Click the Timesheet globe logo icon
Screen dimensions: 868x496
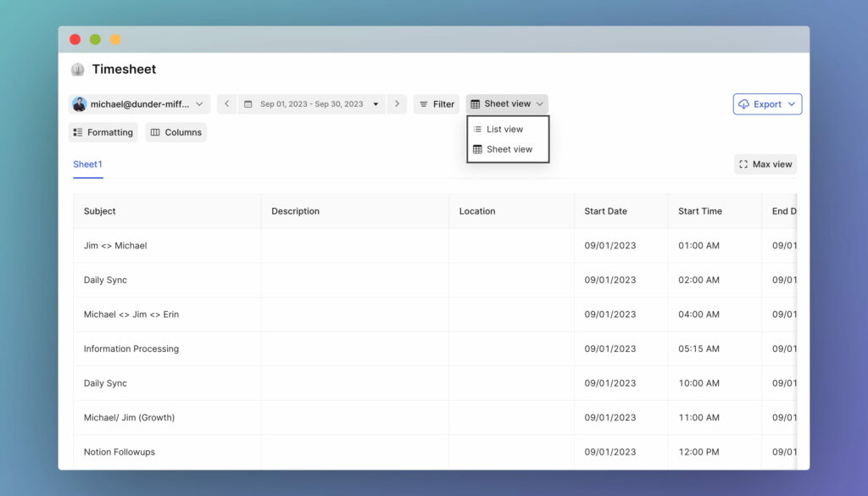(x=77, y=70)
